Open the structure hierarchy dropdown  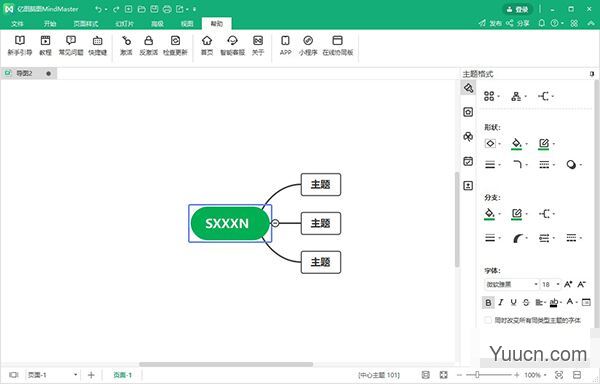518,96
